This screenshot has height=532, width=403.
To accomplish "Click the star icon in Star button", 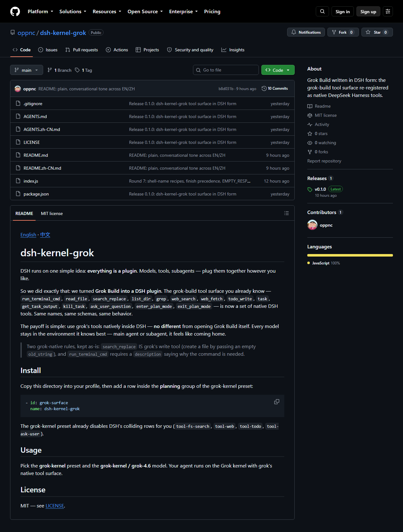I will (x=368, y=32).
